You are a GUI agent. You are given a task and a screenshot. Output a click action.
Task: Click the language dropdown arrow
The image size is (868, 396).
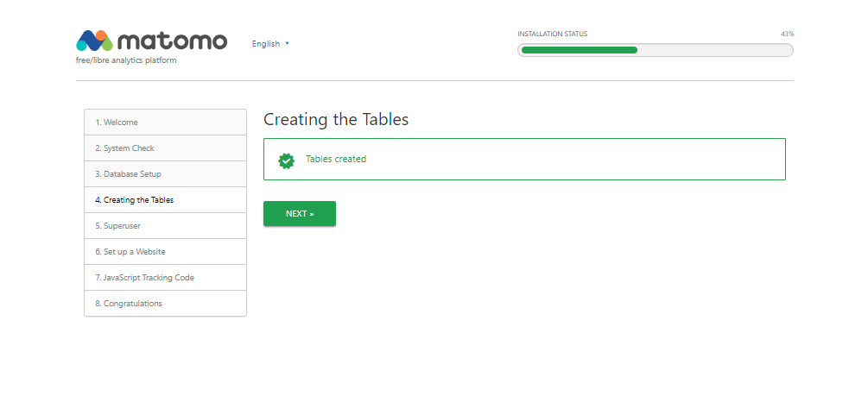[287, 43]
